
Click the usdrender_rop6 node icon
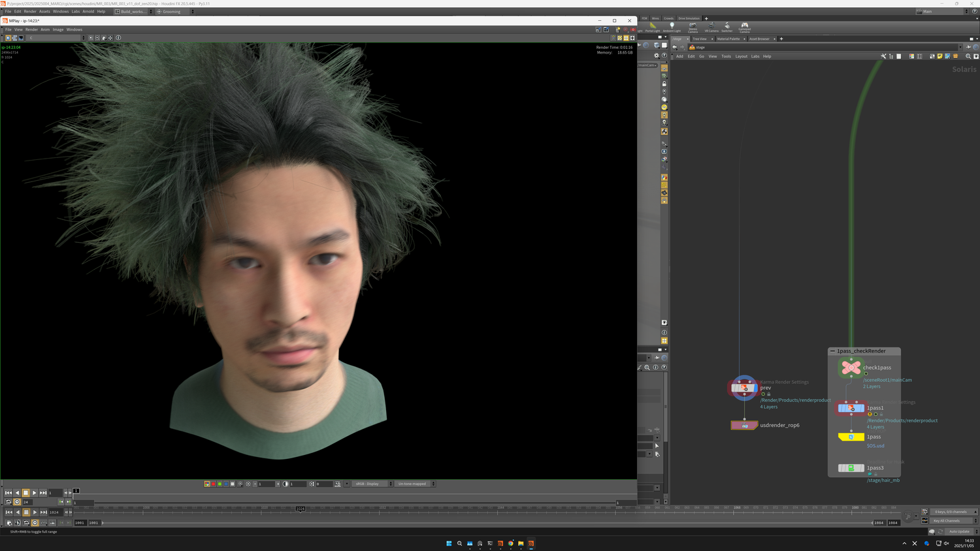pyautogui.click(x=744, y=426)
